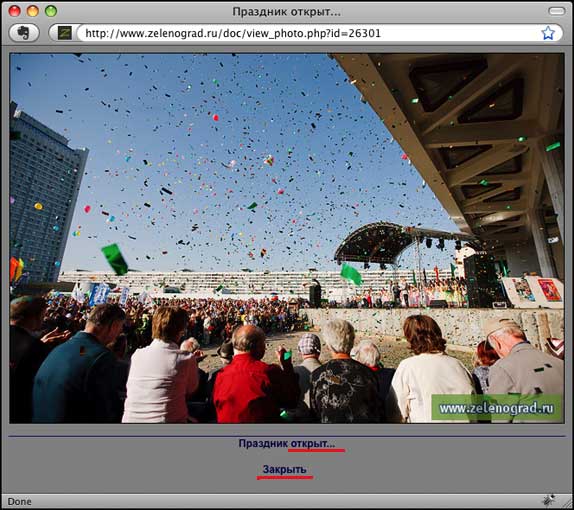Image resolution: width=574 pixels, height=510 pixels.
Task: Open the Firebug bug icon in status bar
Action: click(549, 500)
